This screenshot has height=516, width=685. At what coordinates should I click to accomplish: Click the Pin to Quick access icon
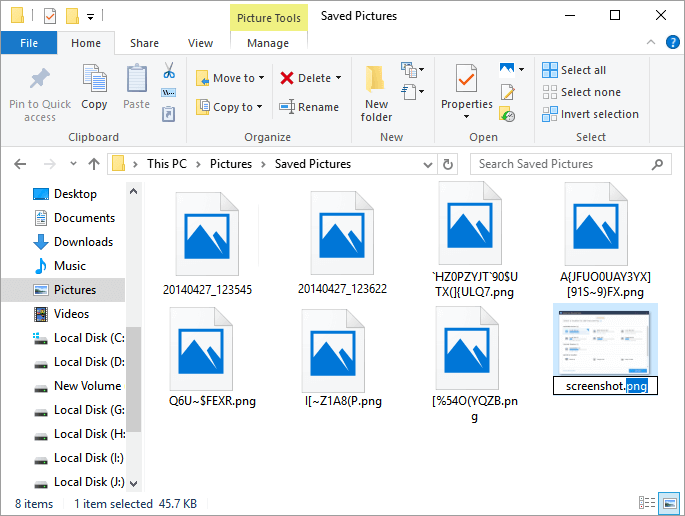tap(40, 80)
